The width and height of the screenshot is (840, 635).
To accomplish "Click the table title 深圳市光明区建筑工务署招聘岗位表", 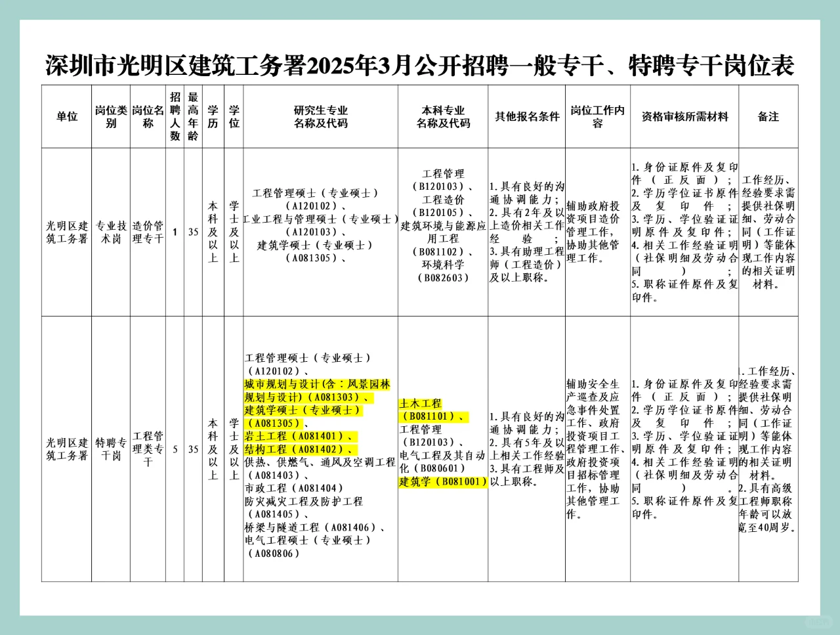I will coord(420,64).
